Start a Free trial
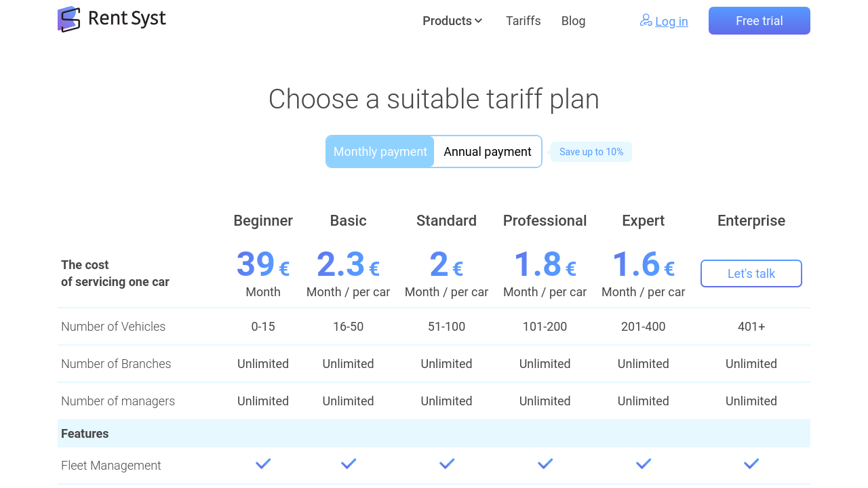This screenshot has width=868, height=488. 759,21
